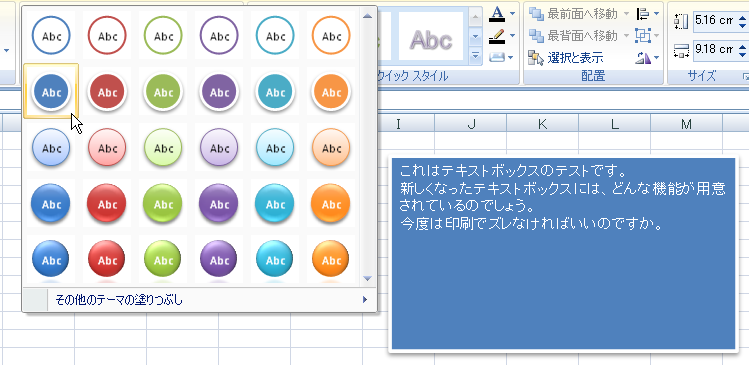Select the text fill color icon
The height and width of the screenshot is (365, 749).
(x=497, y=14)
